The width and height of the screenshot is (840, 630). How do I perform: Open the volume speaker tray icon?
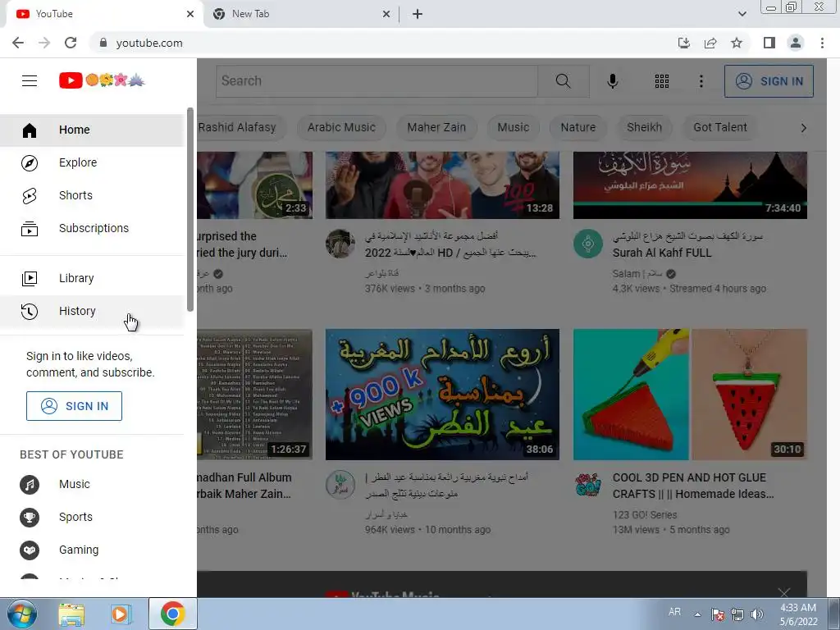click(x=756, y=614)
